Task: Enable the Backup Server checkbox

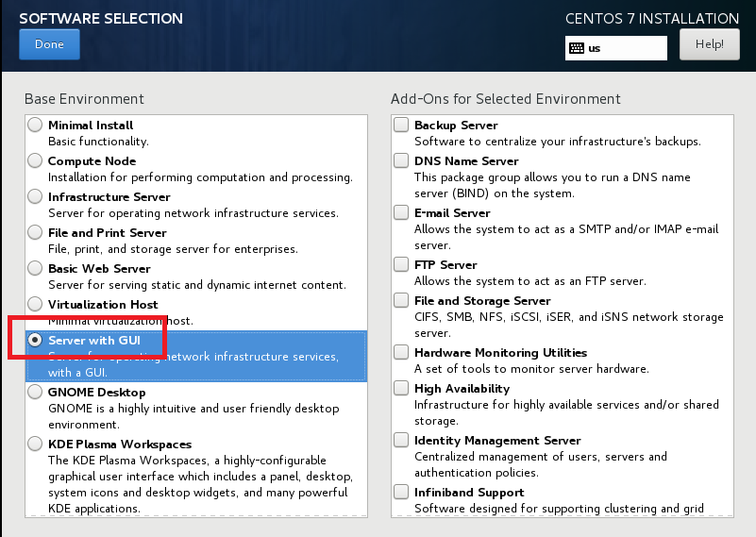Action: click(x=401, y=125)
